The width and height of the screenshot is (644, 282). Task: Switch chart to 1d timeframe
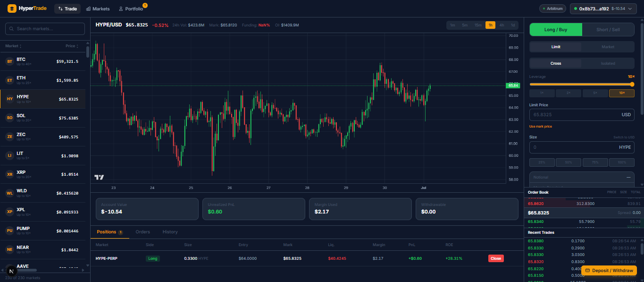pyautogui.click(x=513, y=25)
